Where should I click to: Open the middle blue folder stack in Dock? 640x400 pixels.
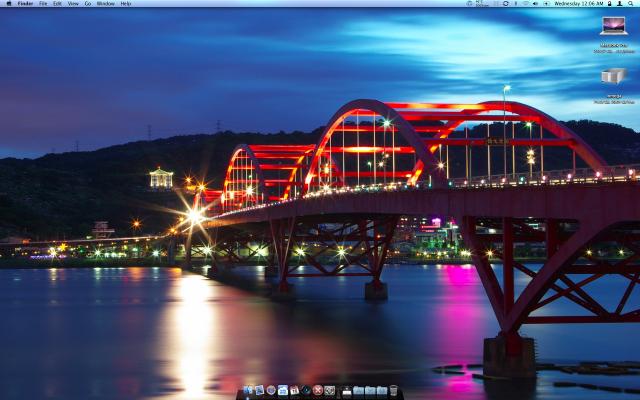(x=370, y=391)
